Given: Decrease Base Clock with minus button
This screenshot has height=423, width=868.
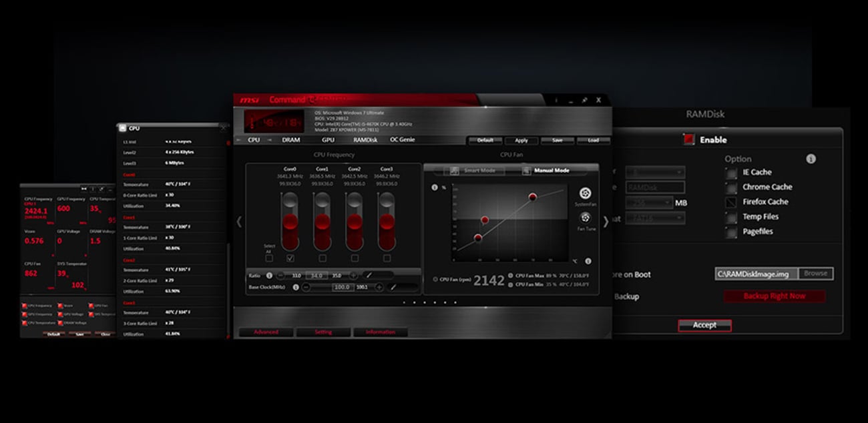Looking at the screenshot, I should [306, 287].
